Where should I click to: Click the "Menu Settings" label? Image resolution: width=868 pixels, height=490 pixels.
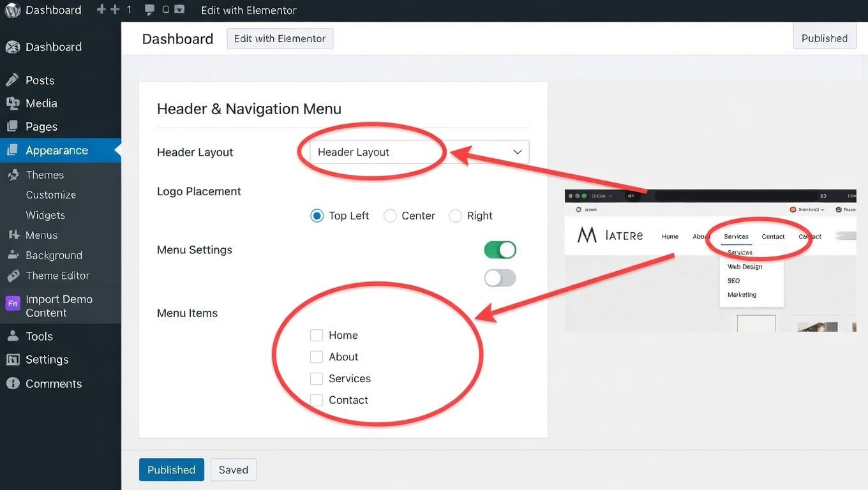coord(195,250)
